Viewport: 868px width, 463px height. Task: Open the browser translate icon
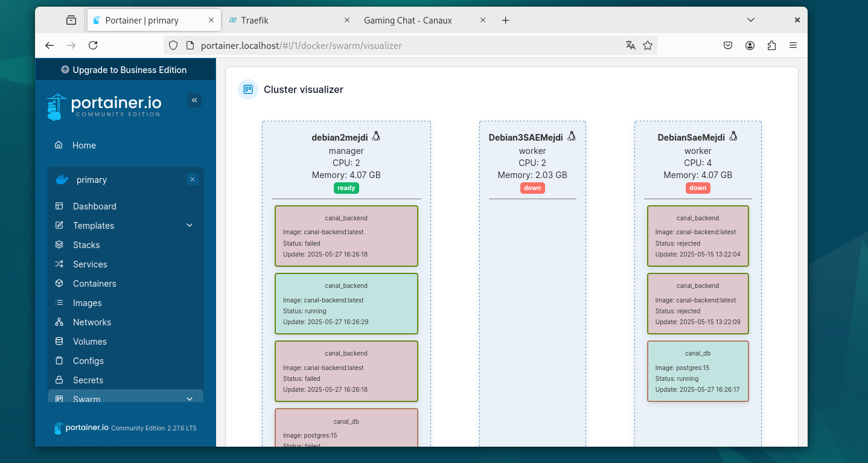[x=630, y=45]
